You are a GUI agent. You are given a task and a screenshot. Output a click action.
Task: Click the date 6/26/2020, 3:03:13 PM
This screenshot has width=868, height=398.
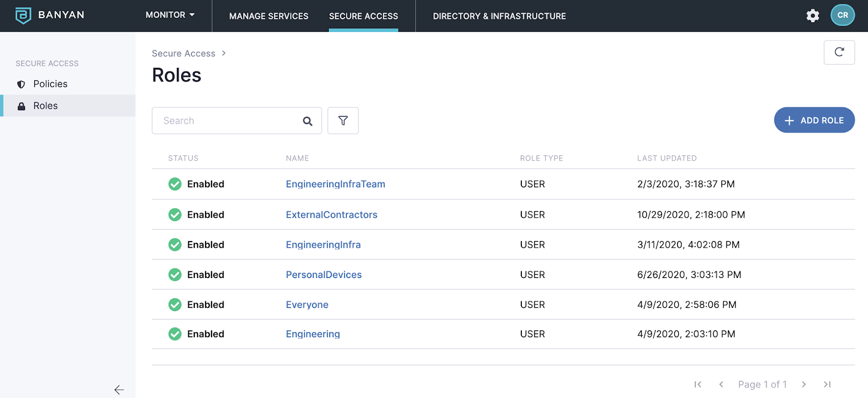[x=689, y=275]
